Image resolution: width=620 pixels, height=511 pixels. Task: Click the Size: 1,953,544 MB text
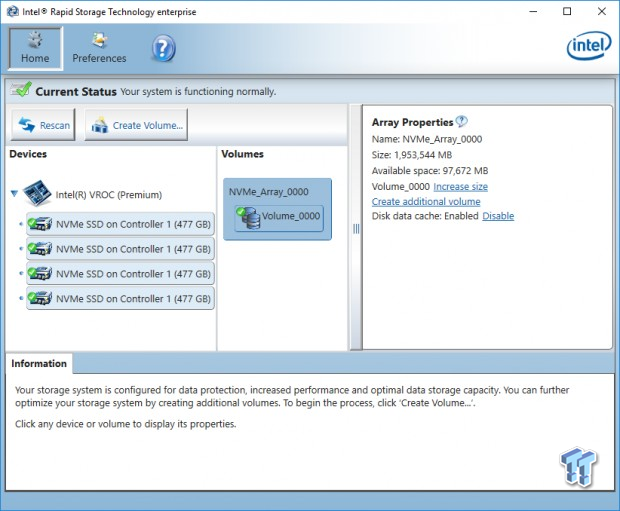coord(412,155)
